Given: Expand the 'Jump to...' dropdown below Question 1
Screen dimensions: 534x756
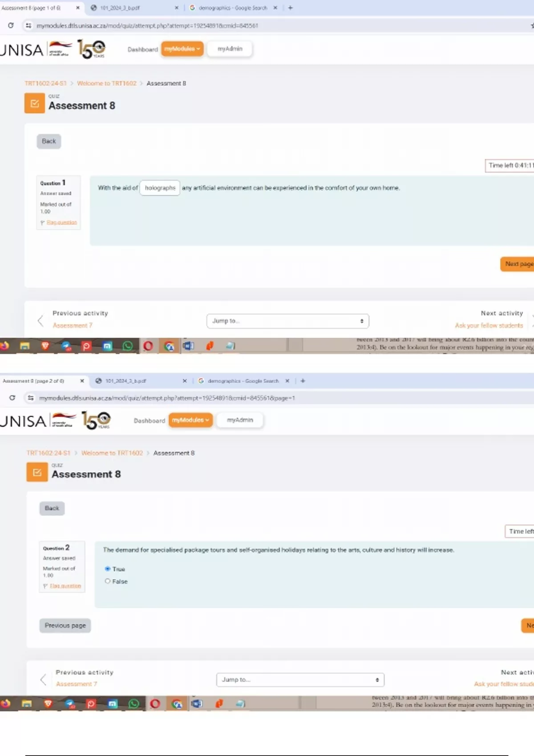Looking at the screenshot, I should coord(287,321).
